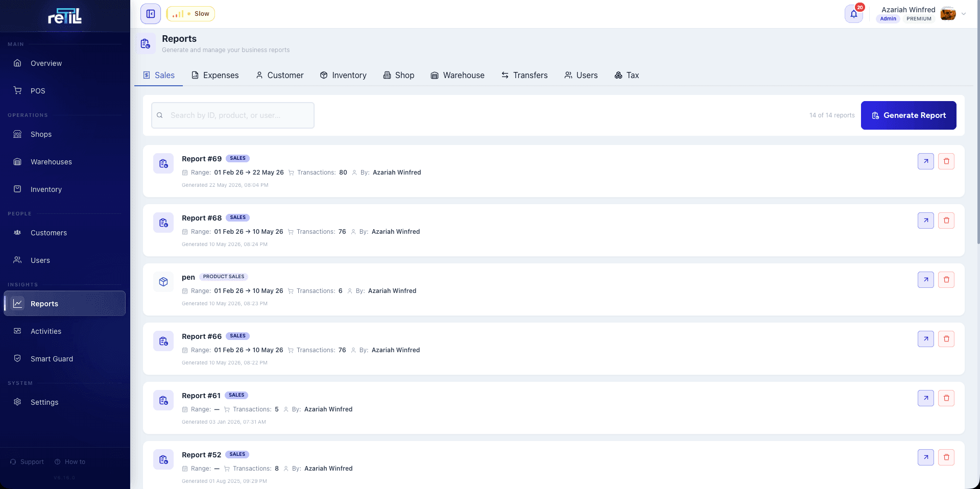Click the Slow connection status indicator

(x=190, y=14)
